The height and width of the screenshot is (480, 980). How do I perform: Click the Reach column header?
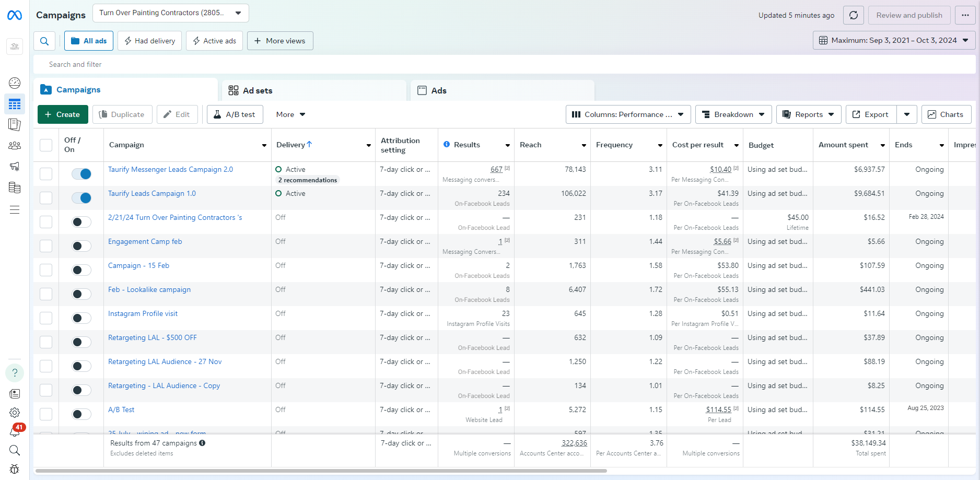552,145
